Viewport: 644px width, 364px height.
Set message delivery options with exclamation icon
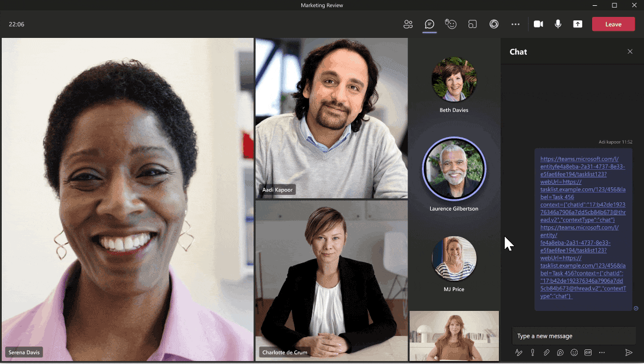pos(533,352)
